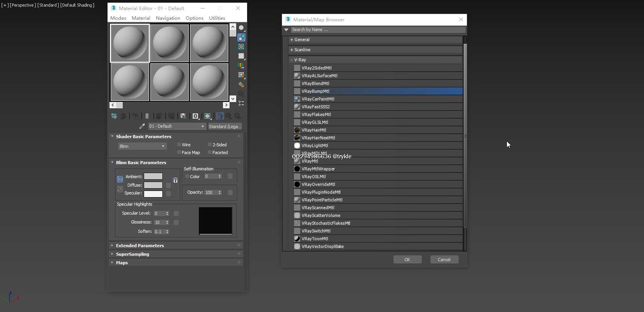
Task: Click the Go to Parent icon
Action: point(229,116)
